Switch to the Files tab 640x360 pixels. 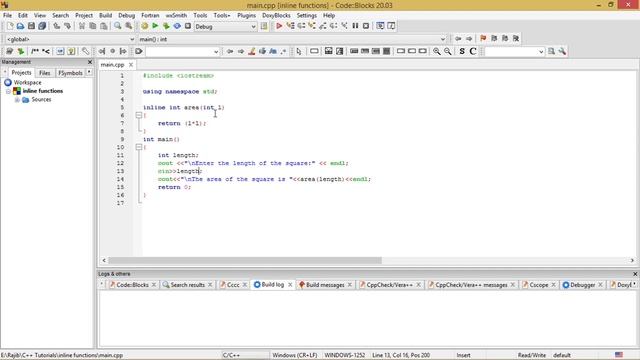pyautogui.click(x=44, y=73)
